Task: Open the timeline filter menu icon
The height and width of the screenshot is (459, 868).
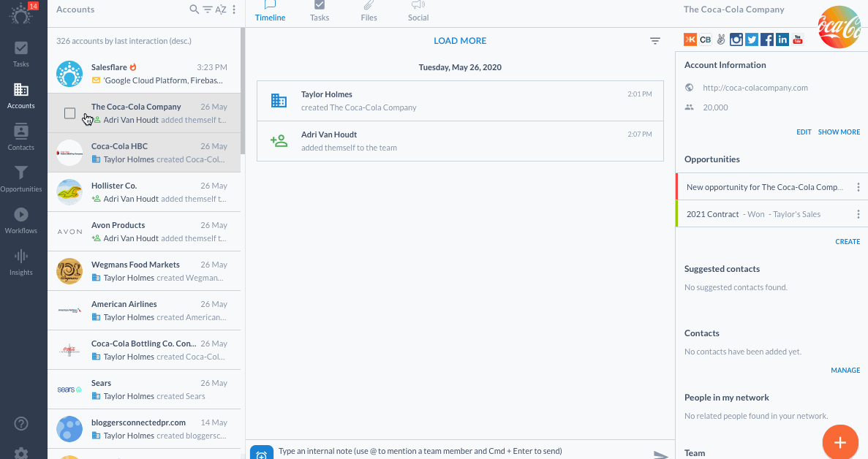Action: [655, 41]
